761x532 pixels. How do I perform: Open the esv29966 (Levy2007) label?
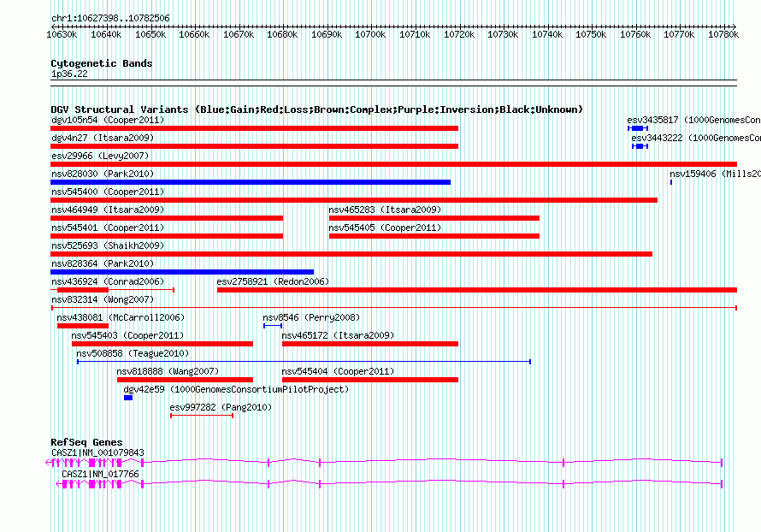100,156
